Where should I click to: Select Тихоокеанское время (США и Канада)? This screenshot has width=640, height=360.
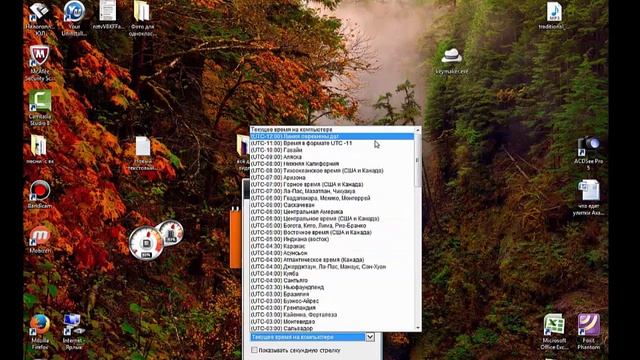coord(332,171)
